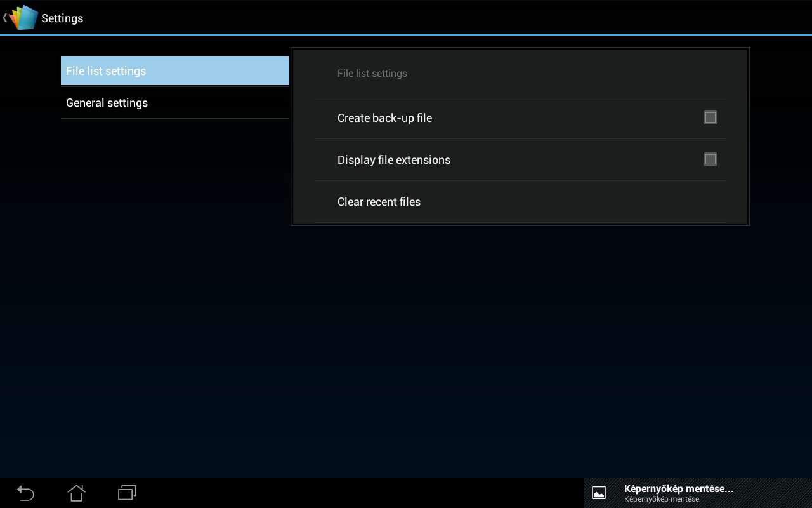The height and width of the screenshot is (508, 812).
Task: Tap the Settings title in action bar
Action: [x=62, y=18]
